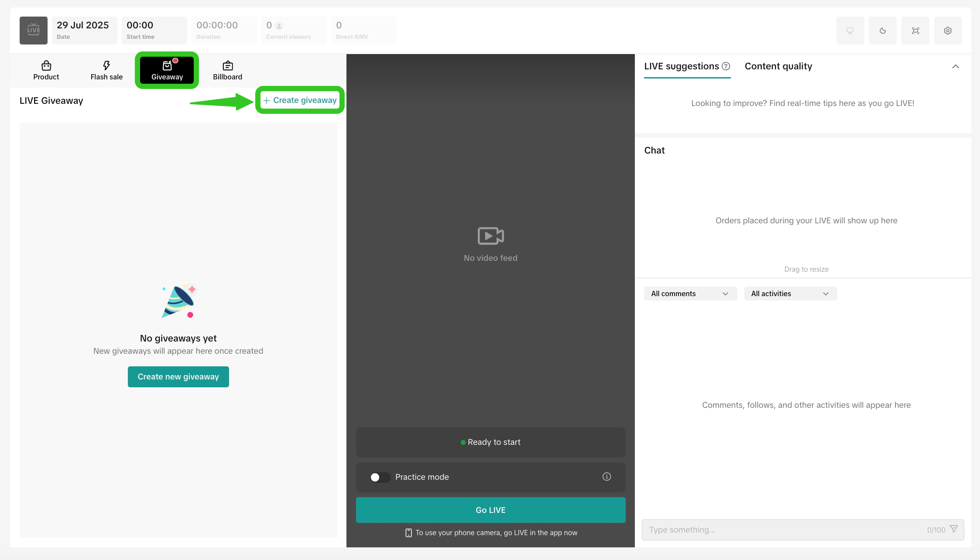The height and width of the screenshot is (560, 980).
Task: Open the Flash sale tab
Action: [106, 70]
